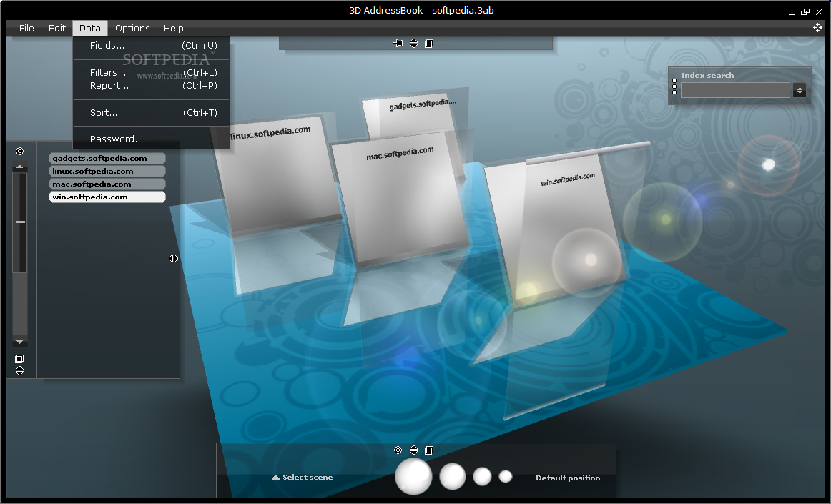Click the left-right resize handle on the list panel edge
The height and width of the screenshot is (504, 831).
pyautogui.click(x=173, y=259)
